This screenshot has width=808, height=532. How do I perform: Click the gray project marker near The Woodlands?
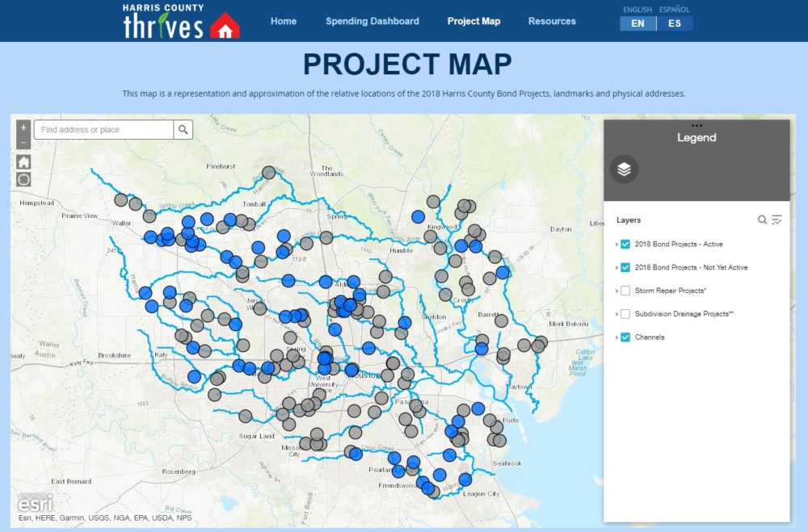coord(268,173)
